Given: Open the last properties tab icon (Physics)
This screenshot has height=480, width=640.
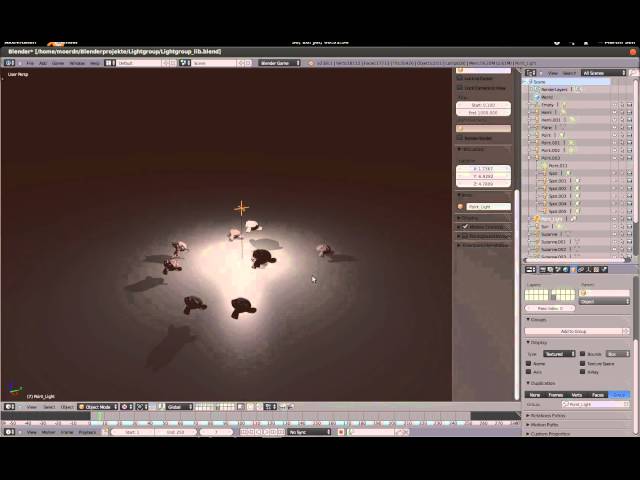Looking at the screenshot, I should click(x=604, y=270).
